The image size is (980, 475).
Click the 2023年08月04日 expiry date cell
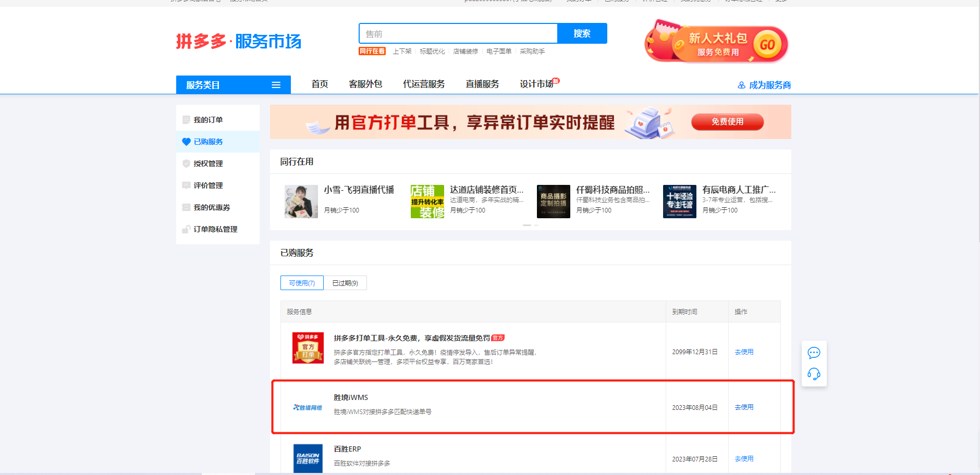point(695,407)
